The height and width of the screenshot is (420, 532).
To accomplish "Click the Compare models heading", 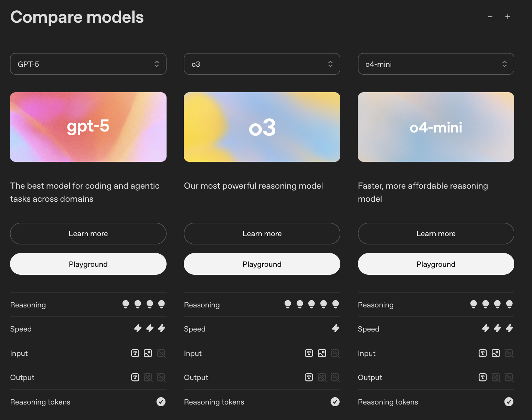I will (77, 17).
